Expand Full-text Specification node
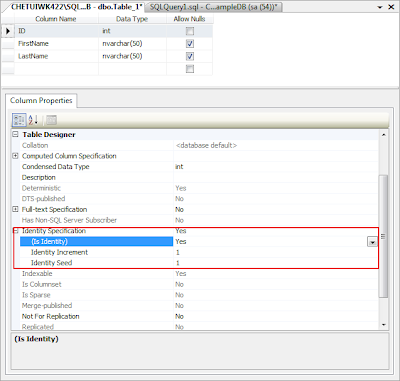 click(x=15, y=209)
